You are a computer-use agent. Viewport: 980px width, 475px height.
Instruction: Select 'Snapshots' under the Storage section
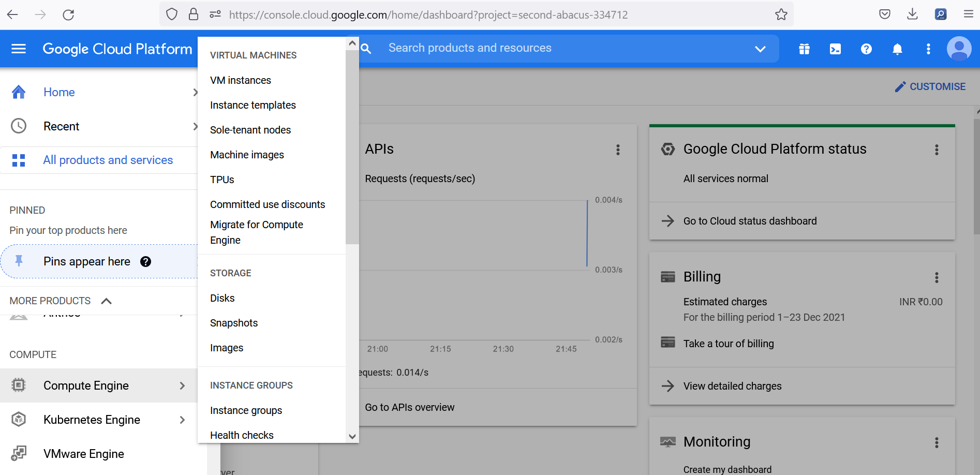(x=233, y=323)
